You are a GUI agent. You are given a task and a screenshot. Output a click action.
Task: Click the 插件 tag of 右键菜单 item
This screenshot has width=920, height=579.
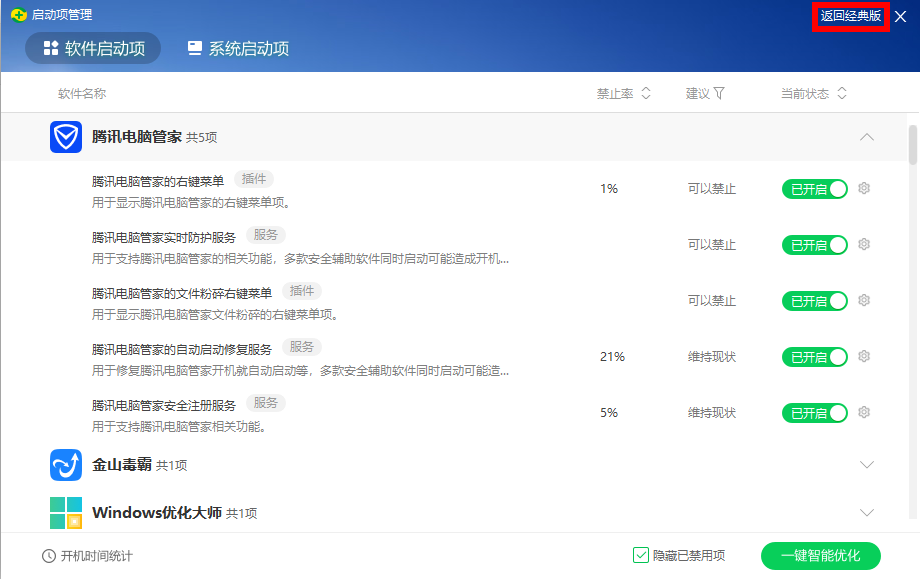[x=254, y=179]
